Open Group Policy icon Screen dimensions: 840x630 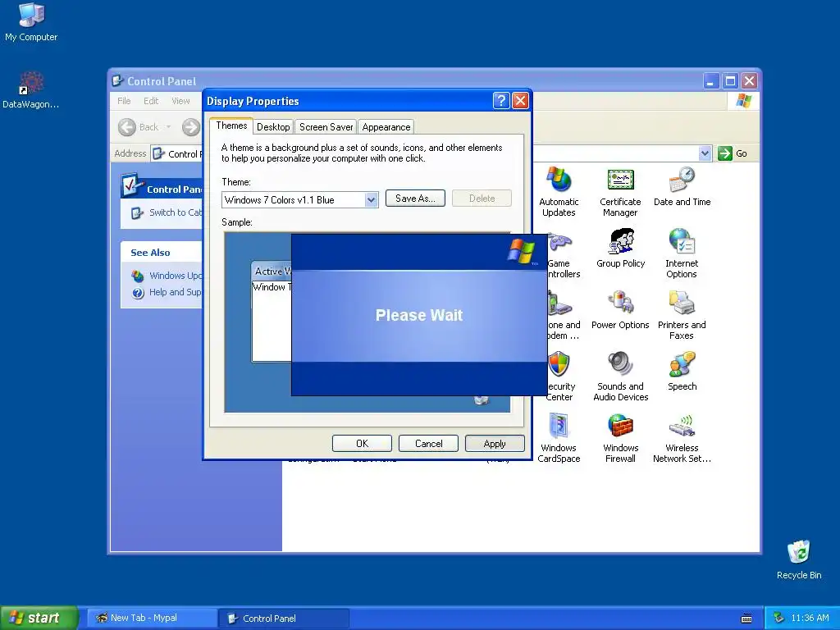tap(620, 248)
